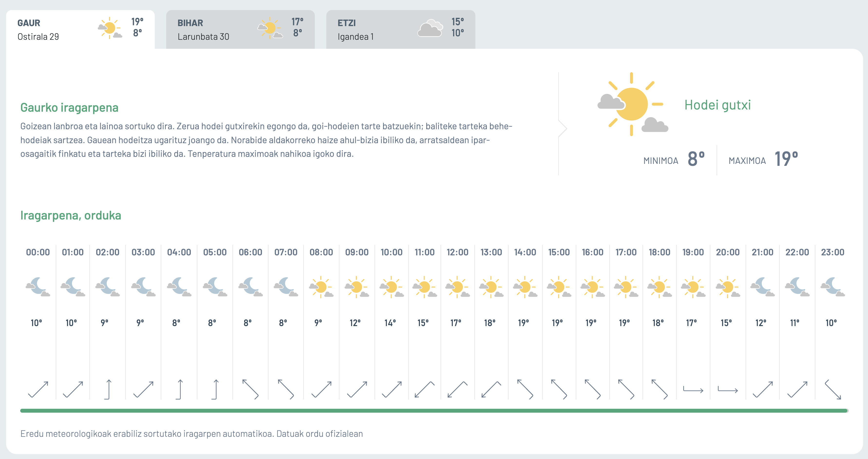This screenshot has width=868, height=459.
Task: Click the 17° temperature at 19:00
Action: click(691, 323)
